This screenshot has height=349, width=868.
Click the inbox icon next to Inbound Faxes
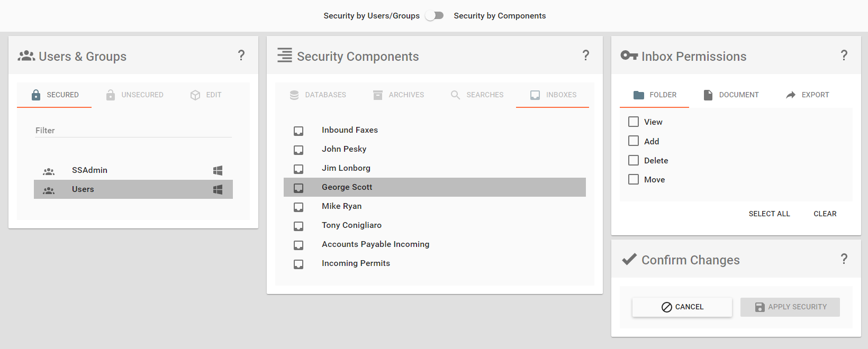299,131
